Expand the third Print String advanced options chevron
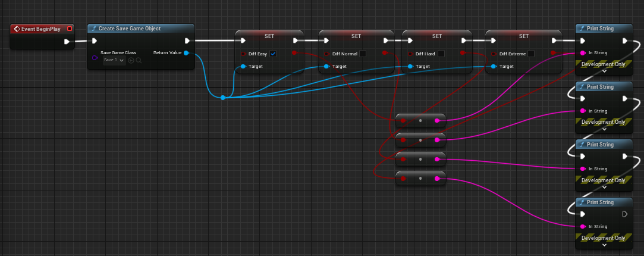 tap(604, 187)
